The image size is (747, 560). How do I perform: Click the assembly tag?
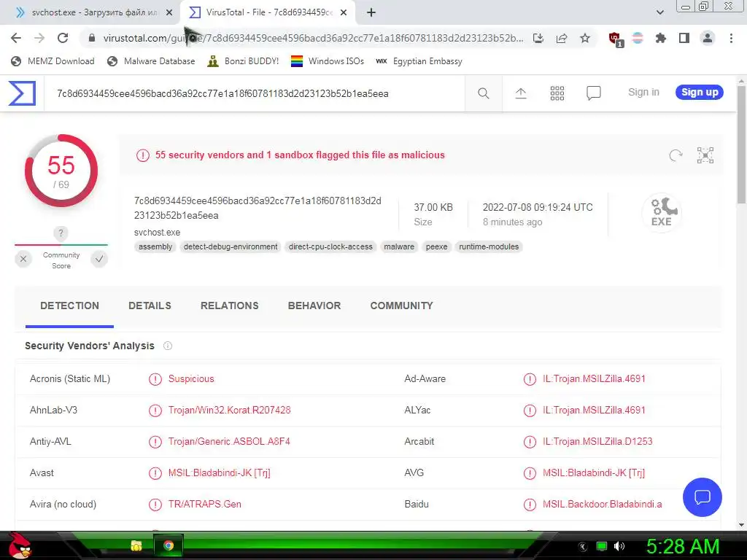coord(155,246)
